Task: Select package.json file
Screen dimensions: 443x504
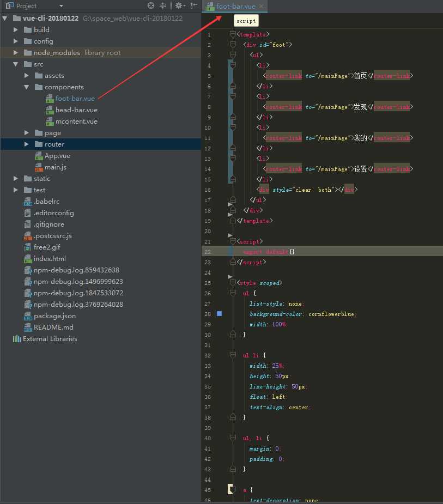Action: tap(54, 315)
